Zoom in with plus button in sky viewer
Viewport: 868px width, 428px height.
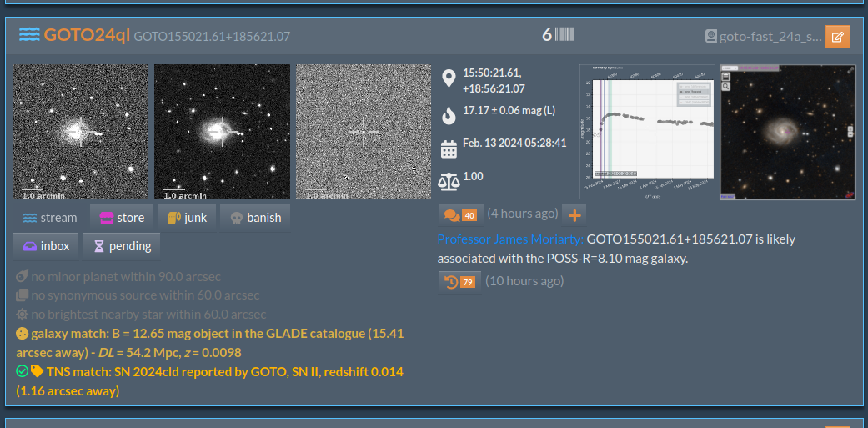click(850, 129)
